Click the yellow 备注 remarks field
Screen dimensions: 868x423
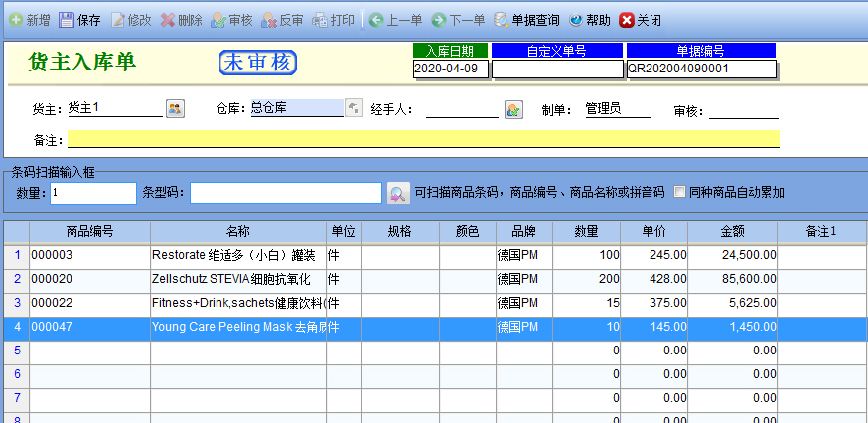(422, 140)
